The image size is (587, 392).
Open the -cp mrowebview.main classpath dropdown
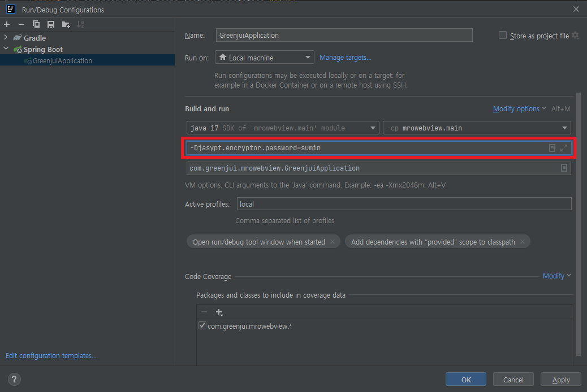(x=477, y=128)
